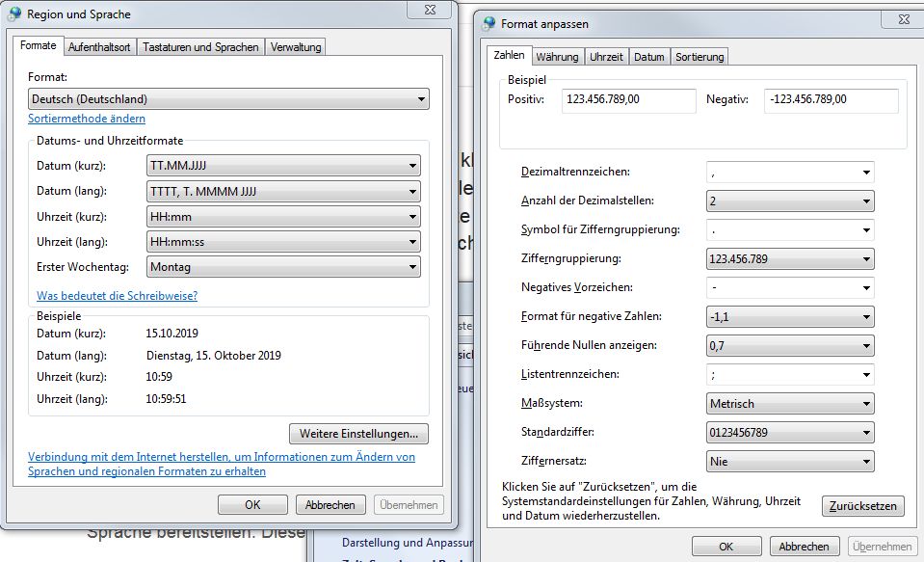Click the example date 'Dienstag, 15. Oktober 2019'
The width and height of the screenshot is (924, 562).
[x=214, y=356]
